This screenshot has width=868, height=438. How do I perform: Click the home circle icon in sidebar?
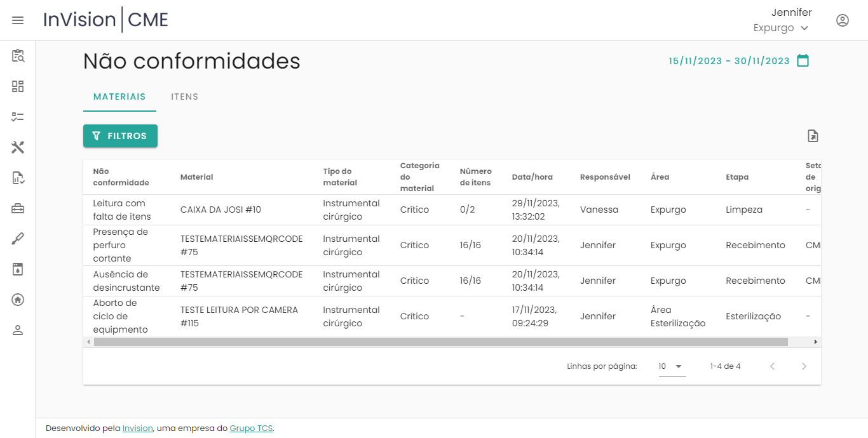[18, 300]
